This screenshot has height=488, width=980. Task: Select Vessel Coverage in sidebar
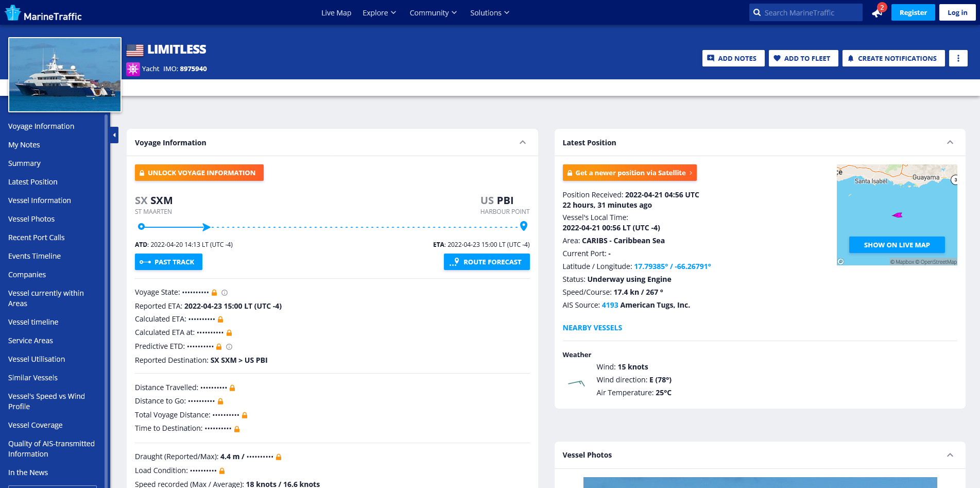[x=36, y=425]
